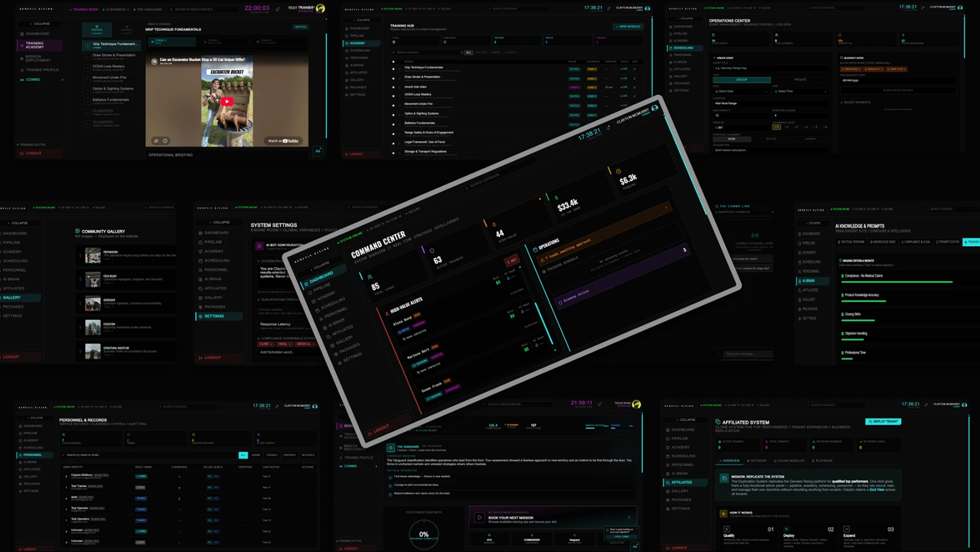Tick the checkbox for Draw Stroke & Presentation in Training Hub
Image resolution: width=980 pixels, height=552 pixels.
(x=393, y=78)
